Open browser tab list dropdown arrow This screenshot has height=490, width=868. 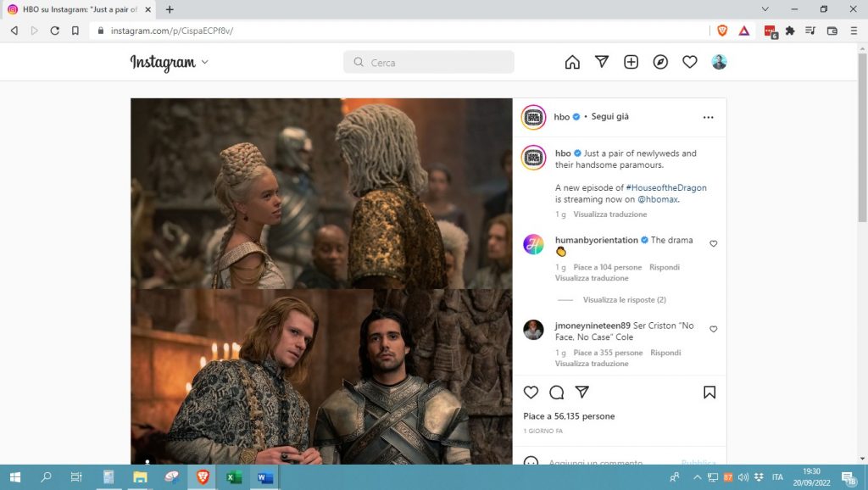point(765,9)
